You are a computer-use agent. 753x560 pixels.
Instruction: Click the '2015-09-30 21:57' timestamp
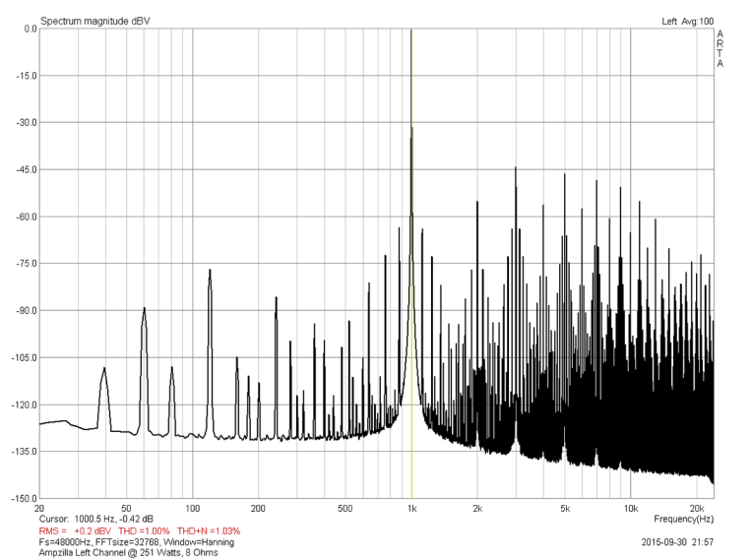[677, 541]
